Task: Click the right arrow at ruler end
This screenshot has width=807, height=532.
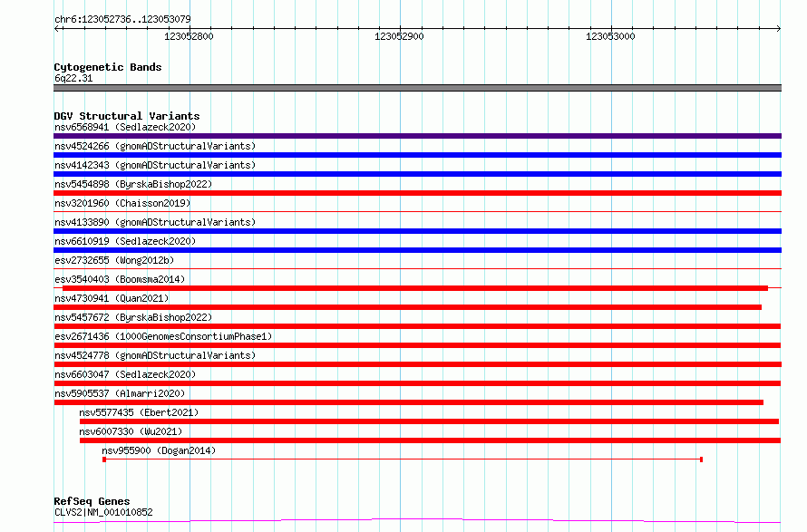Action: [779, 29]
